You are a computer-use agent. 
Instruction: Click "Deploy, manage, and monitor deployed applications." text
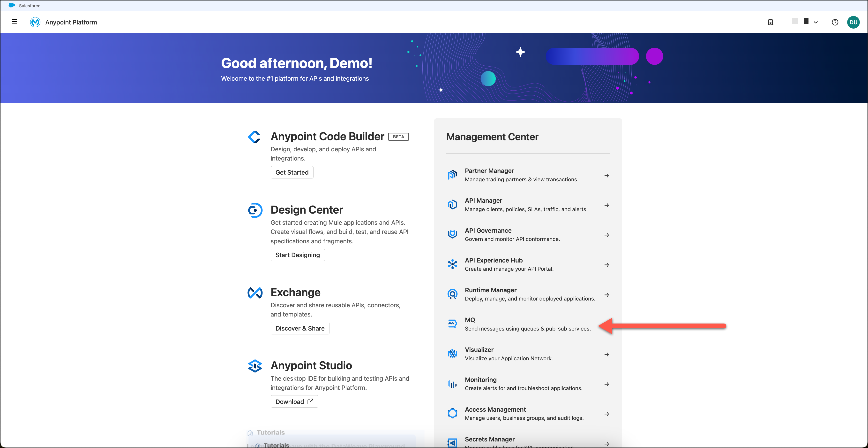click(x=530, y=299)
